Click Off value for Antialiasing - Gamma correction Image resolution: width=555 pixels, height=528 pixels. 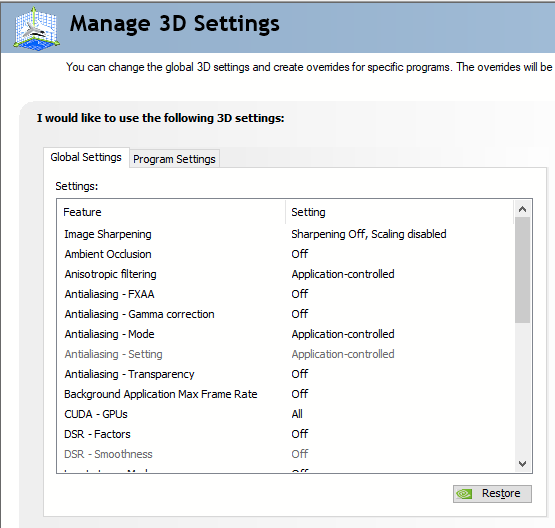click(300, 314)
